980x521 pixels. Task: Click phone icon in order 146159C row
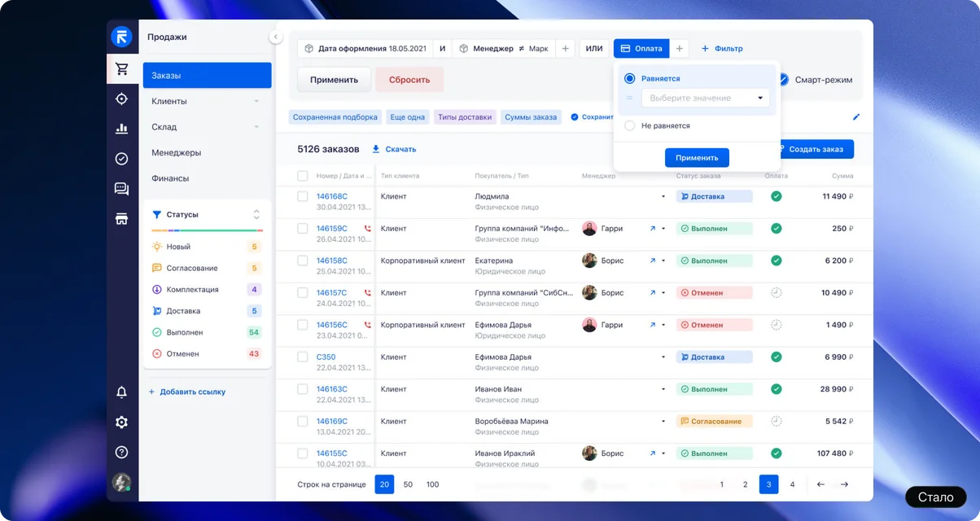point(367,229)
